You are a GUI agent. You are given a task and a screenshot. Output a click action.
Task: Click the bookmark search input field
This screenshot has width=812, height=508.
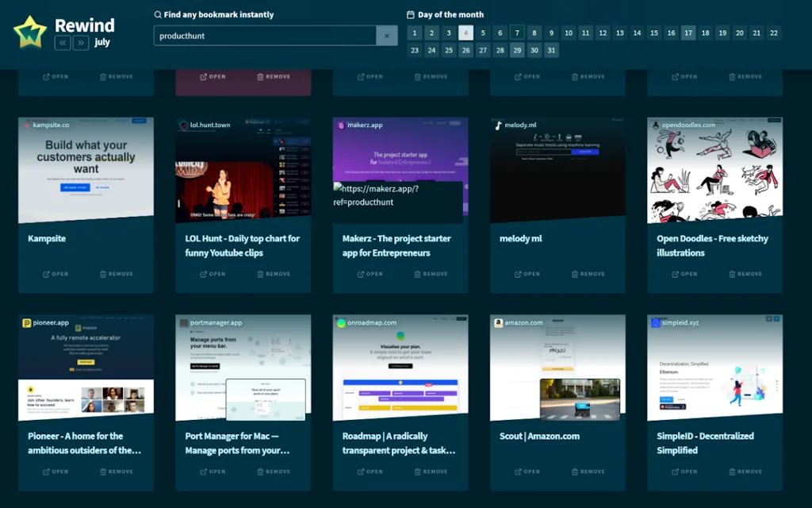coord(264,36)
